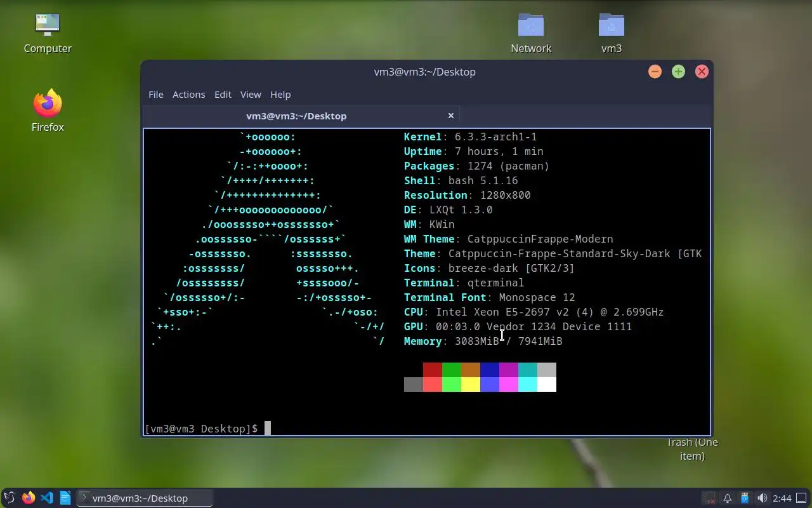Click the Resolution 1280x800 text
The height and width of the screenshot is (508, 812).
pos(467,195)
